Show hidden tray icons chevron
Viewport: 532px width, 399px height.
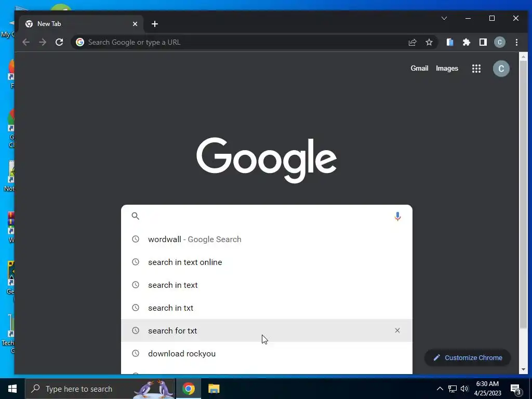[x=440, y=389]
